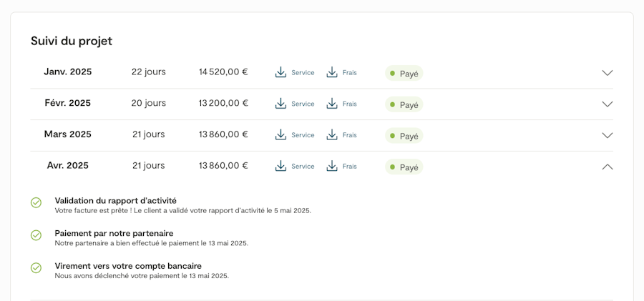This screenshot has width=644, height=301.
Task: Click the Payé badge for Janv. 2025
Action: tap(404, 74)
